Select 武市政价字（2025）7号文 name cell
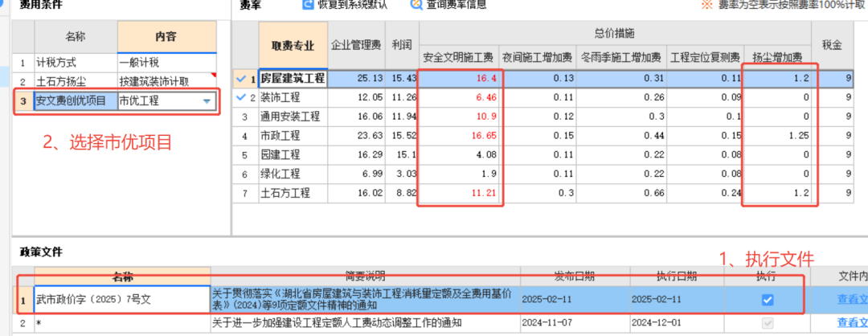This screenshot has height=336, width=868. point(122,300)
